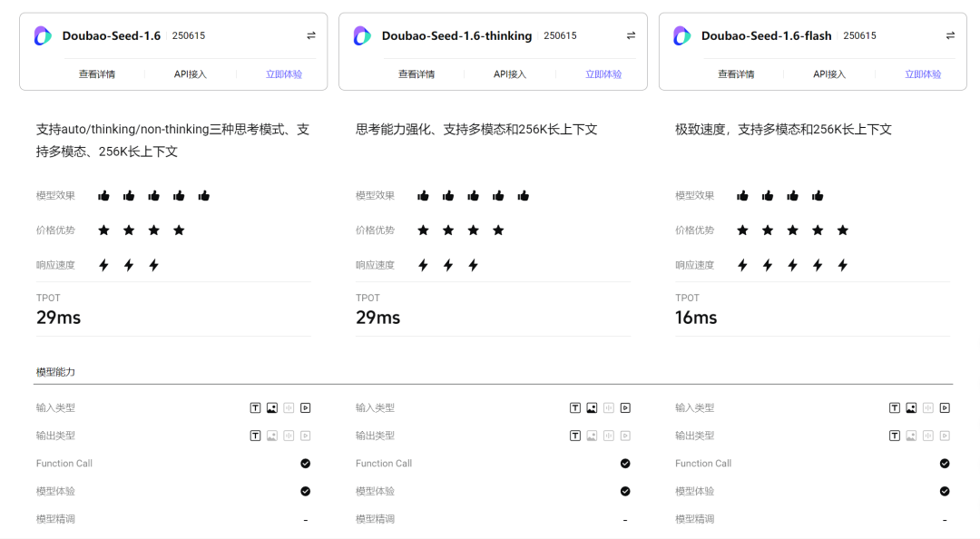
Task: Click the Doubao-Seed-1.6-flash logo icon
Action: click(x=681, y=35)
